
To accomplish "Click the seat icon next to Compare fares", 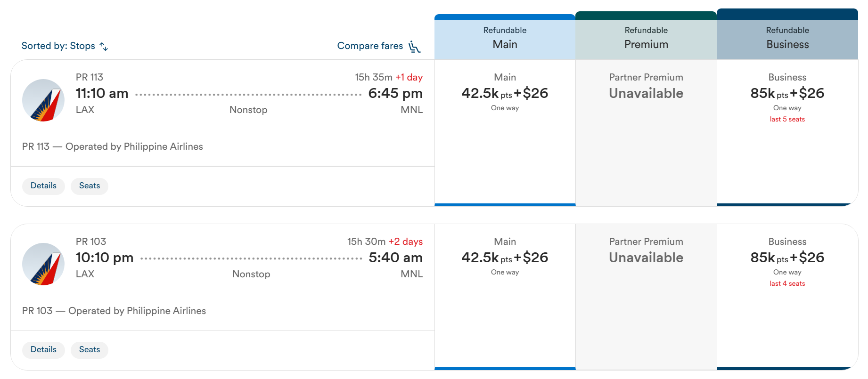I will point(414,47).
